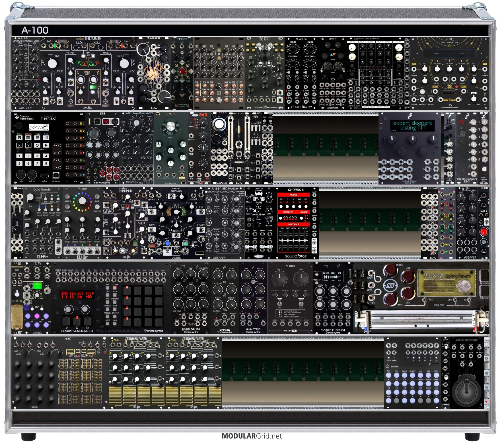Click the Chorus 6 EXT ATT slider
The image size is (504, 442).
(x=305, y=240)
